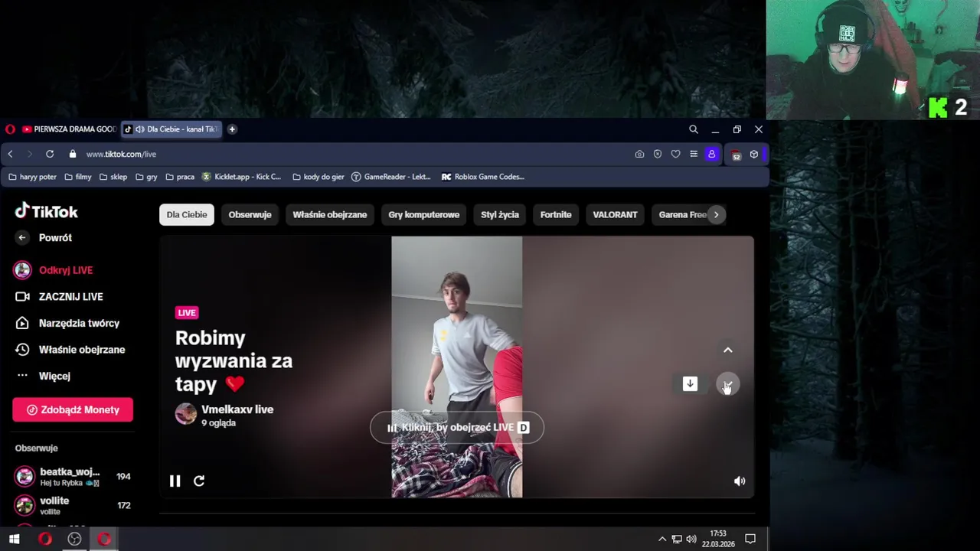Select Styl życia category
The image size is (980, 551).
tap(500, 214)
